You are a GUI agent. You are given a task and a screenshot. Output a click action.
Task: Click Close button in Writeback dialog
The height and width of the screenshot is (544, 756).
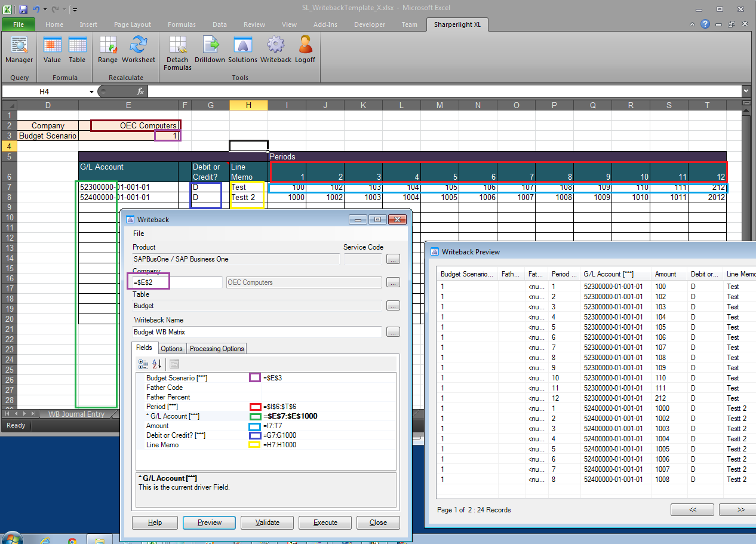pyautogui.click(x=378, y=523)
